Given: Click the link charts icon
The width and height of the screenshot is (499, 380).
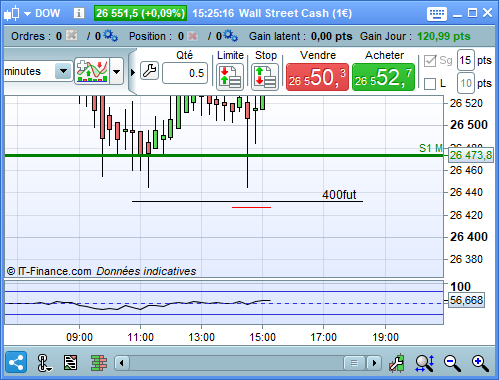Looking at the screenshot, I should (43, 363).
